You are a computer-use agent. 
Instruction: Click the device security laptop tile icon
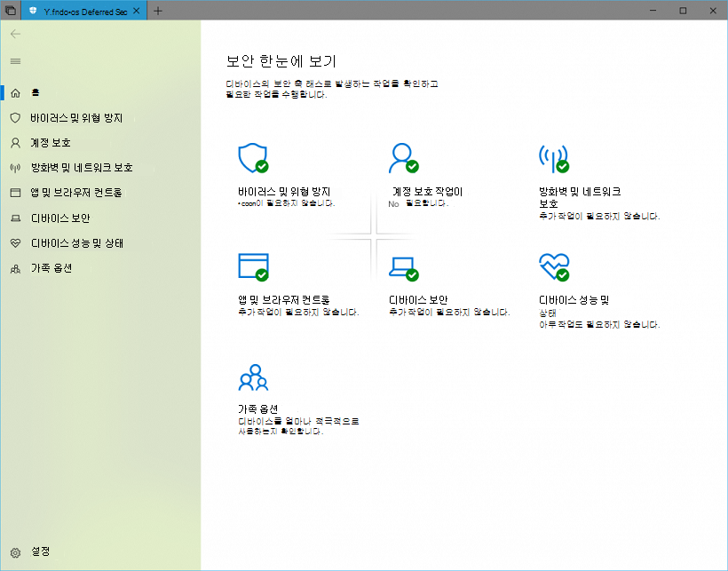pos(402,266)
